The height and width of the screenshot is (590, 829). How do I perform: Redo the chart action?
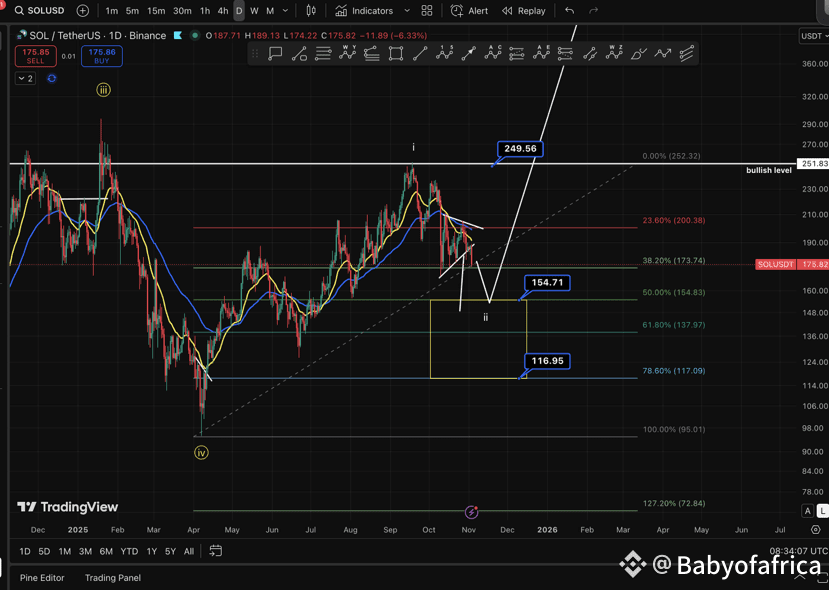pyautogui.click(x=593, y=11)
